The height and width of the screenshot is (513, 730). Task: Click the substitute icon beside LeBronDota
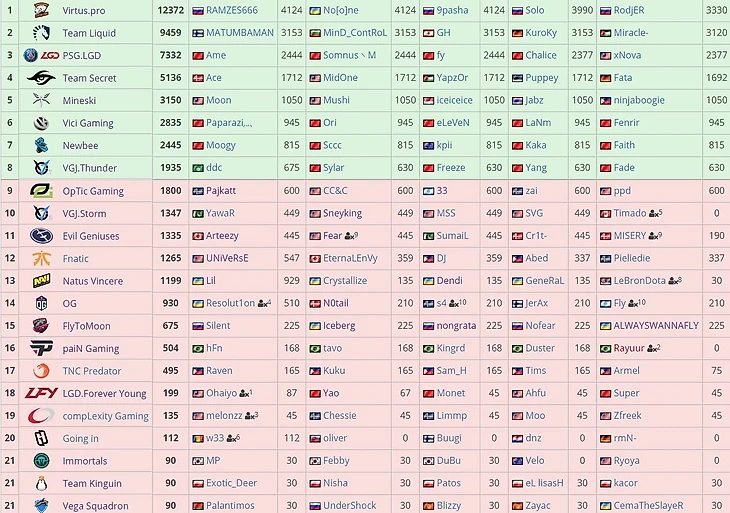click(x=675, y=281)
